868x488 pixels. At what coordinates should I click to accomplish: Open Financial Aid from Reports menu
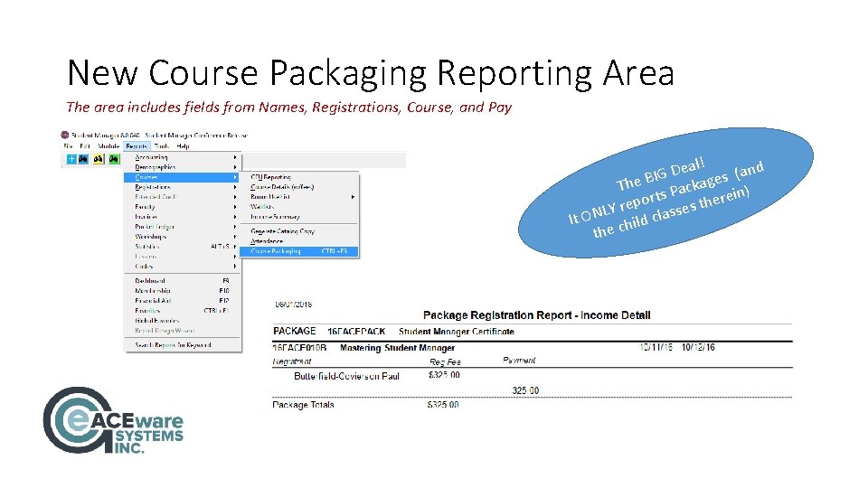pos(153,301)
